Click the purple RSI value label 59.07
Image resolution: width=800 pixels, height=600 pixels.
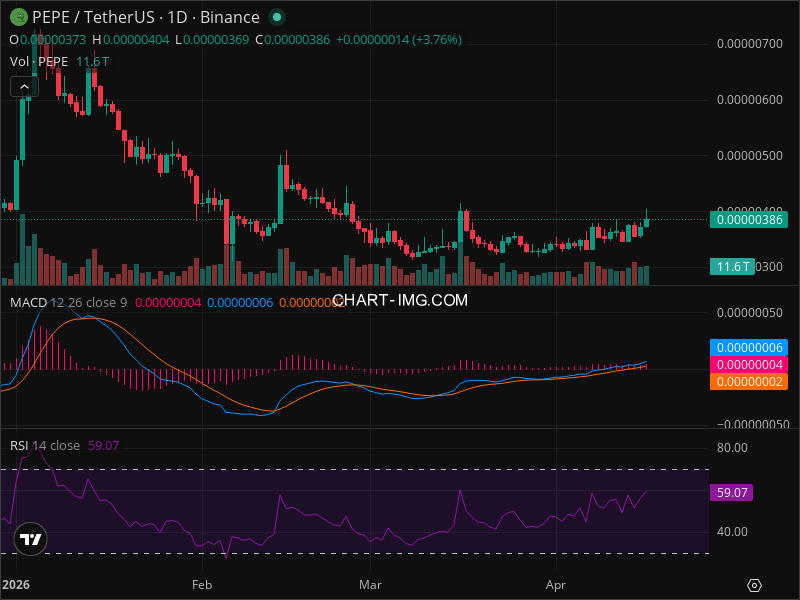coord(731,492)
